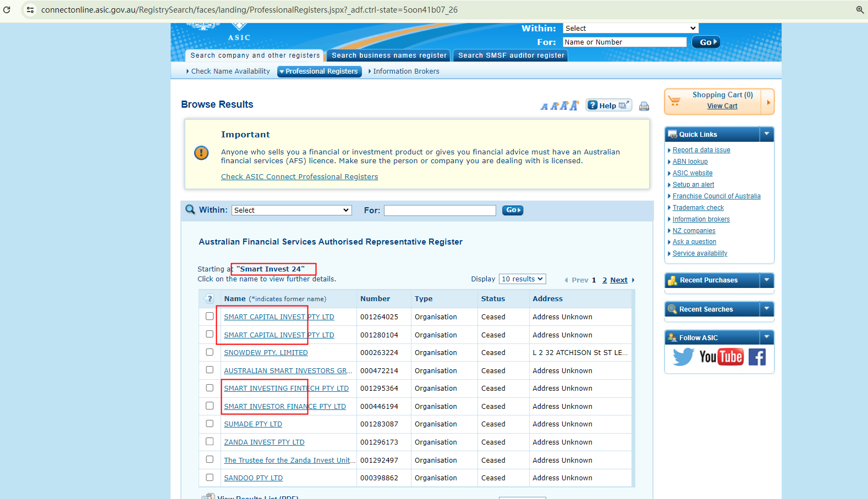Screen dimensions: 868x499
Task: Click the For search field above results
Action: (440, 210)
